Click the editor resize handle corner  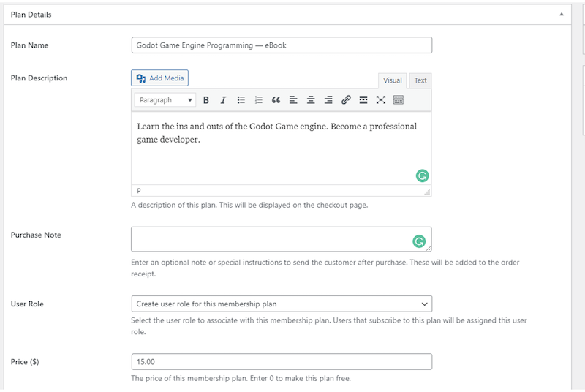pos(427,192)
